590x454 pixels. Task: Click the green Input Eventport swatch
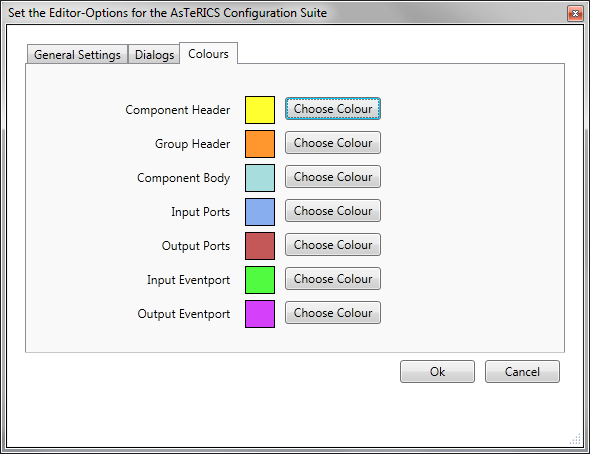click(x=260, y=280)
